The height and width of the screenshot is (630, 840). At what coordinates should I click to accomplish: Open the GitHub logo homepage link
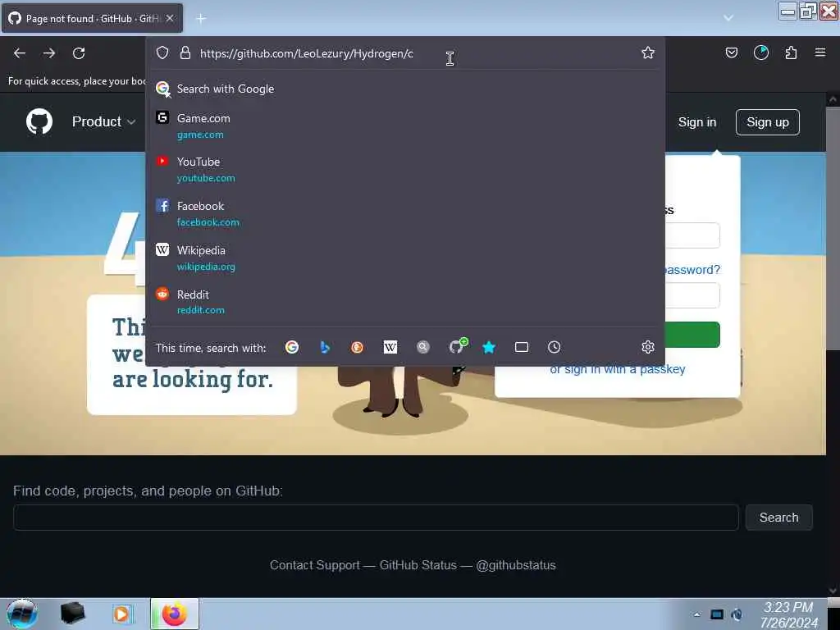pyautogui.click(x=39, y=121)
